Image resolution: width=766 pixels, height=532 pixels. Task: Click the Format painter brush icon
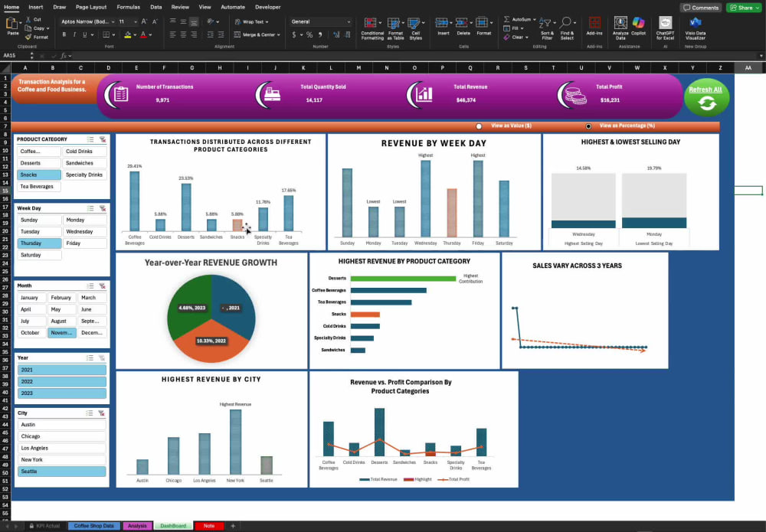click(28, 37)
